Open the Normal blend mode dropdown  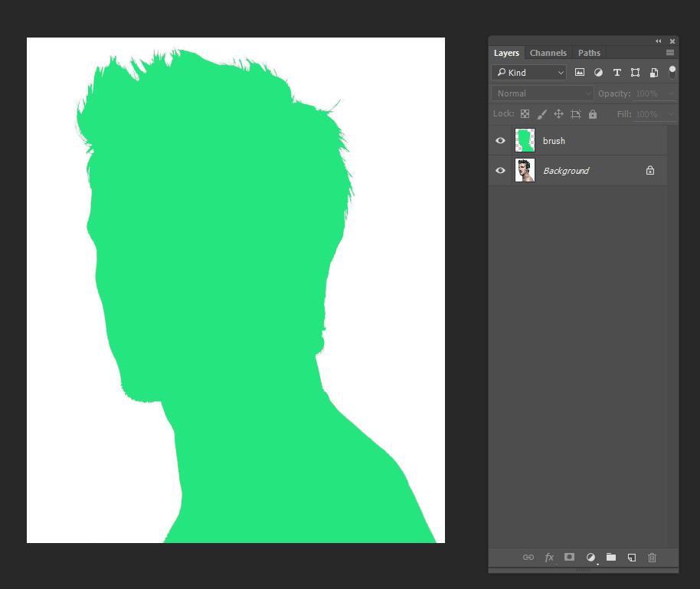pos(542,93)
